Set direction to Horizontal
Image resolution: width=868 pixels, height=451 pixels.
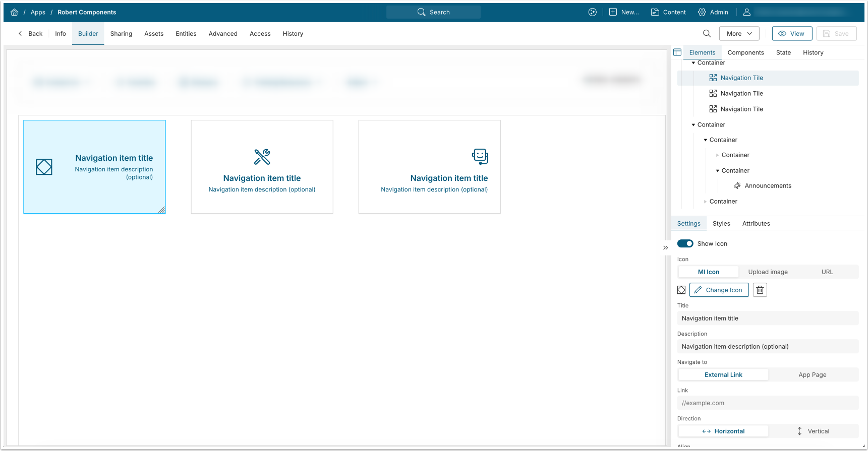(x=723, y=431)
